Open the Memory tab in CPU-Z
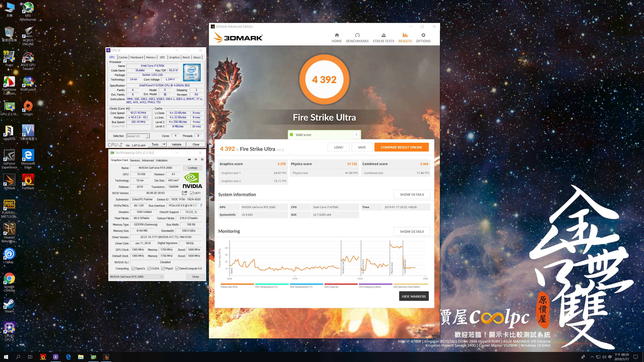Image resolution: width=644 pixels, height=362 pixels. coord(151,57)
